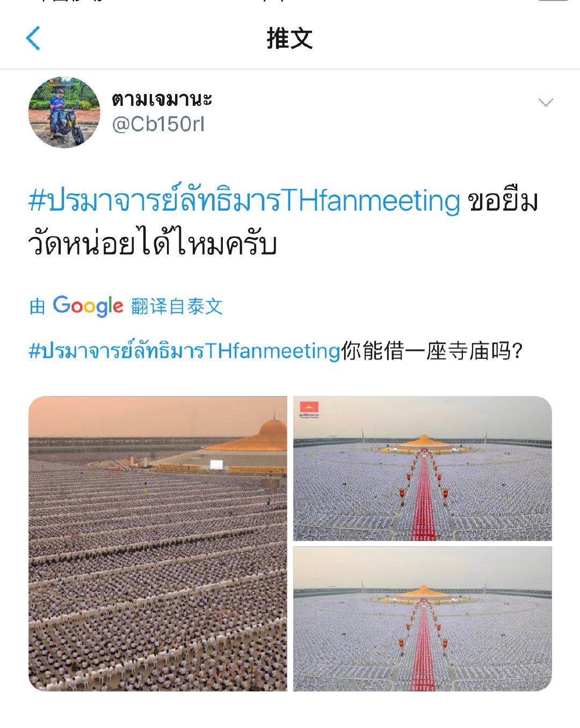The height and width of the screenshot is (728, 580).
Task: Open the ตามเจมานะ display name
Action: [162, 99]
